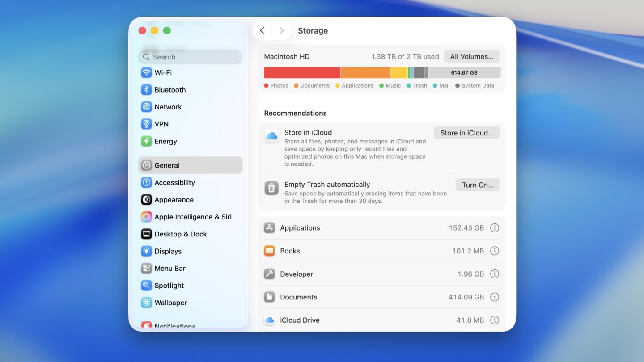This screenshot has height=362, width=644.
Task: Turn on automatic Trash emptying
Action: 478,185
